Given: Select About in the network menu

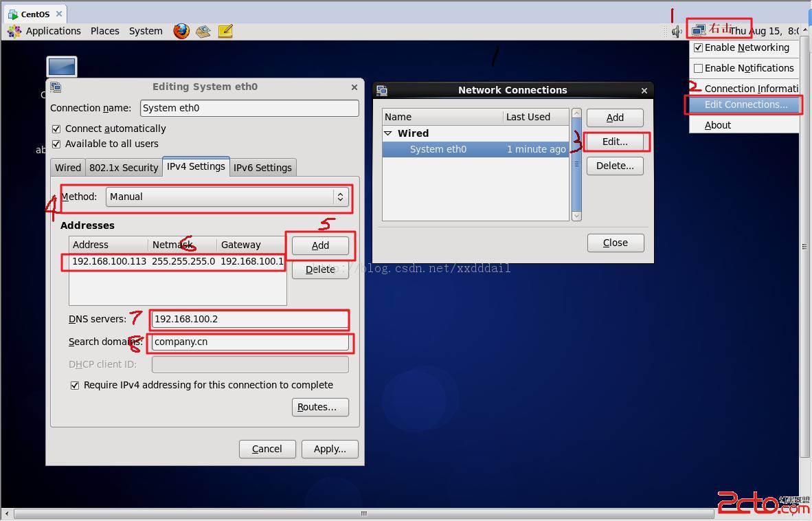Looking at the screenshot, I should click(745, 125).
